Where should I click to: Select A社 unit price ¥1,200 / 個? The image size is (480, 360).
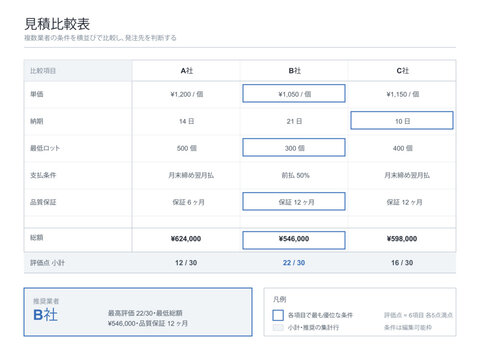coord(186,94)
